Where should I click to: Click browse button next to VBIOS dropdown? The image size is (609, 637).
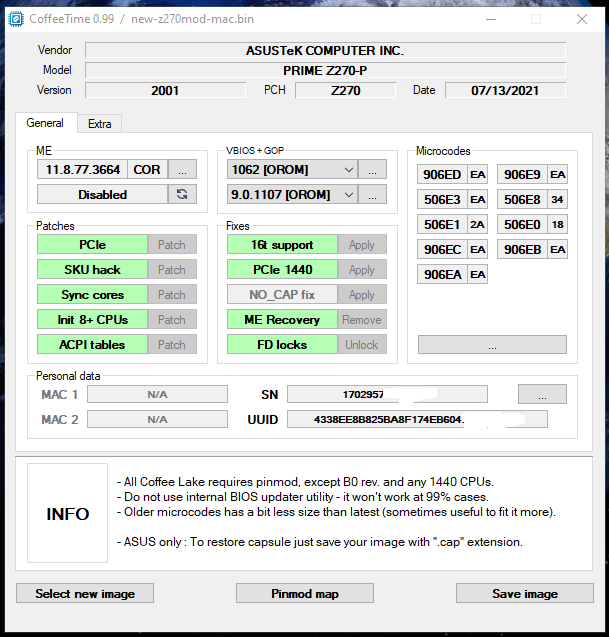pos(372,169)
